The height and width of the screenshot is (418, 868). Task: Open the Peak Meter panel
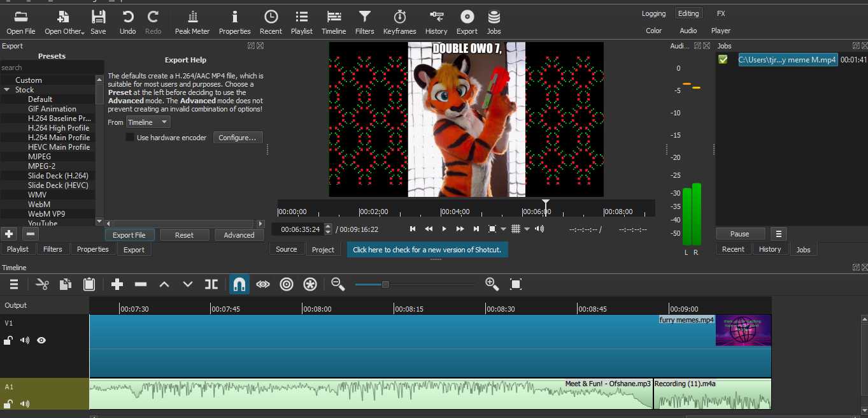pyautogui.click(x=192, y=22)
